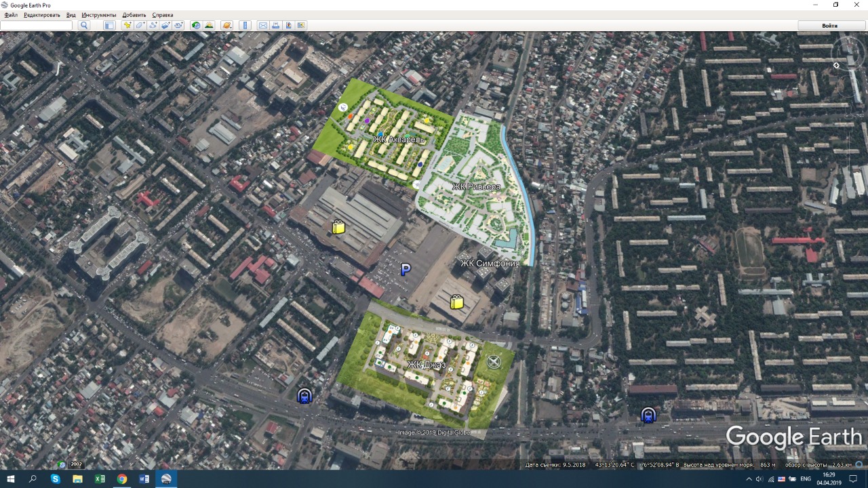The height and width of the screenshot is (488, 868).
Task: Click the Дата съемки 9.5.2018 status text
Action: point(555,465)
